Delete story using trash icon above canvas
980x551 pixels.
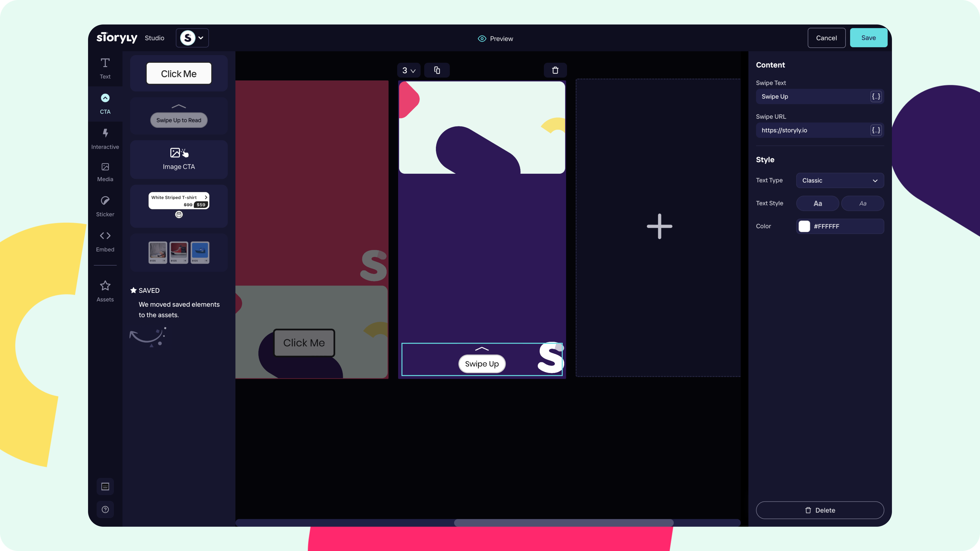555,70
